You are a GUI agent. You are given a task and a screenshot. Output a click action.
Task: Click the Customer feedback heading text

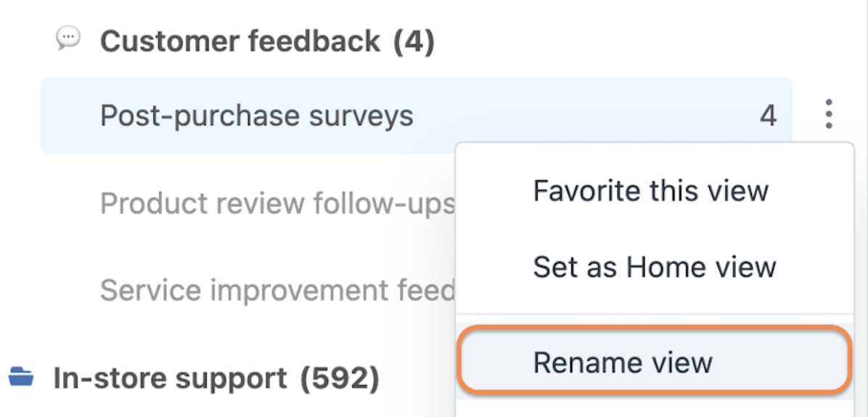coord(240,41)
